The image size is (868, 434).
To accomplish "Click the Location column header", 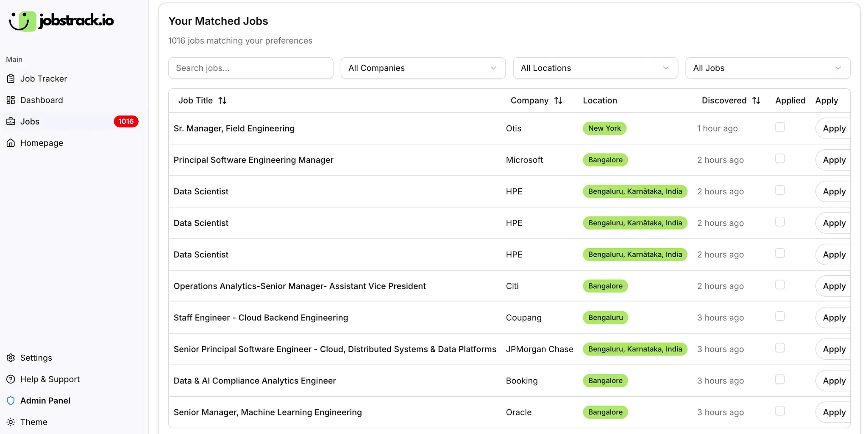I will 600,101.
